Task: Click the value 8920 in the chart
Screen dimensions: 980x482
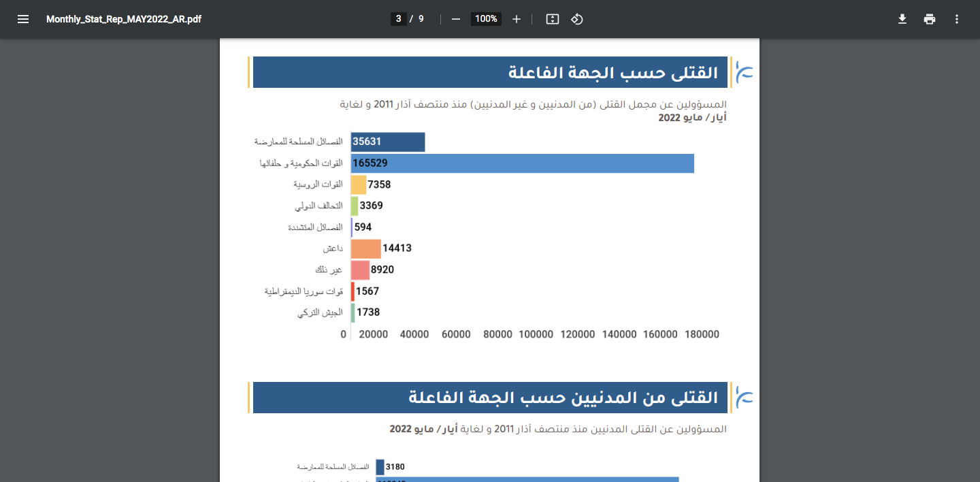Action: click(x=382, y=270)
